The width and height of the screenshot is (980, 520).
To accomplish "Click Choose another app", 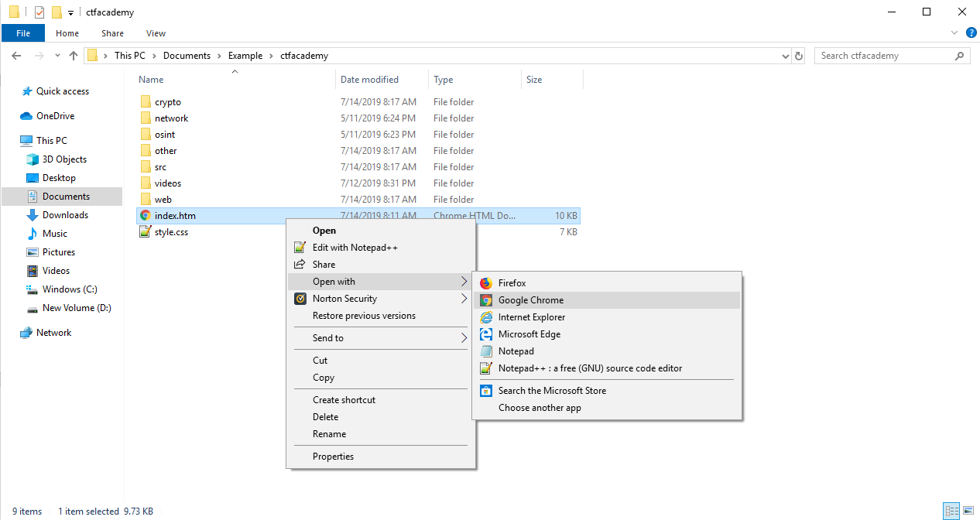I will tap(540, 408).
